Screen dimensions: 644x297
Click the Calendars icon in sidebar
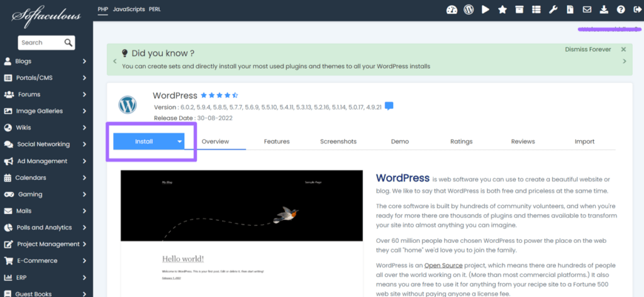pyautogui.click(x=8, y=177)
